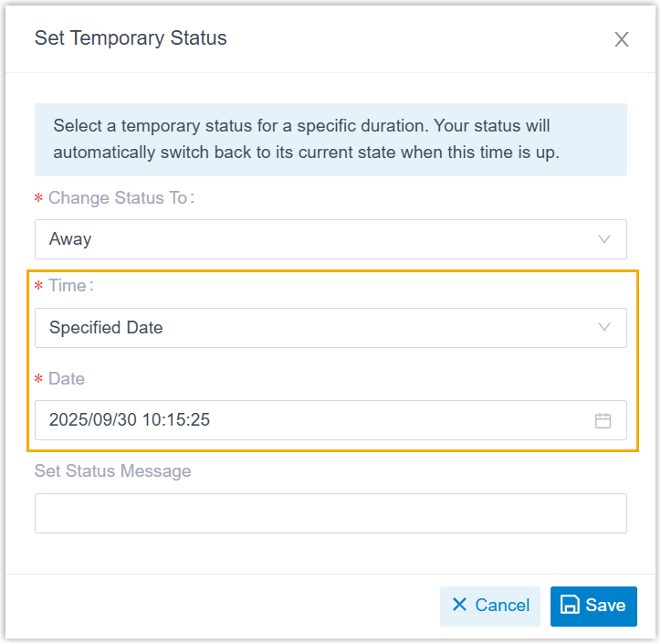Focus the Set Status Message input
This screenshot has height=644, width=661.
(330, 513)
